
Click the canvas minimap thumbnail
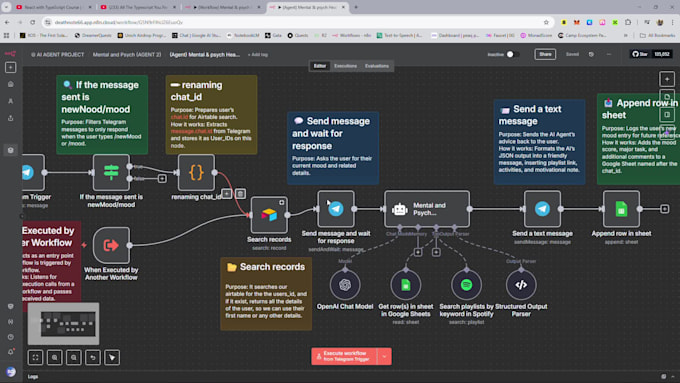(63, 324)
